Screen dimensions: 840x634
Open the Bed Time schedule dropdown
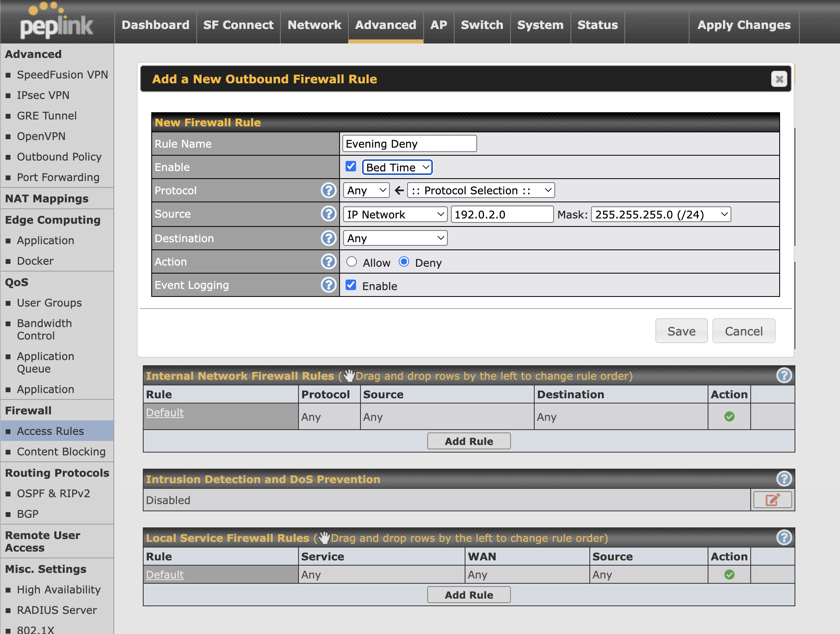397,167
